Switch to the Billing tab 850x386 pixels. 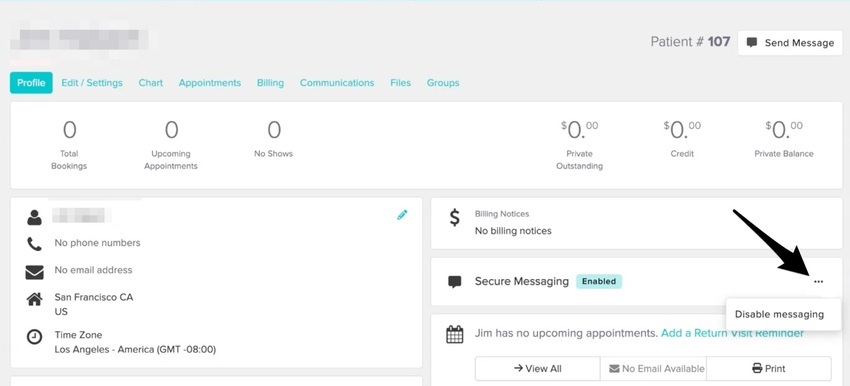[271, 83]
